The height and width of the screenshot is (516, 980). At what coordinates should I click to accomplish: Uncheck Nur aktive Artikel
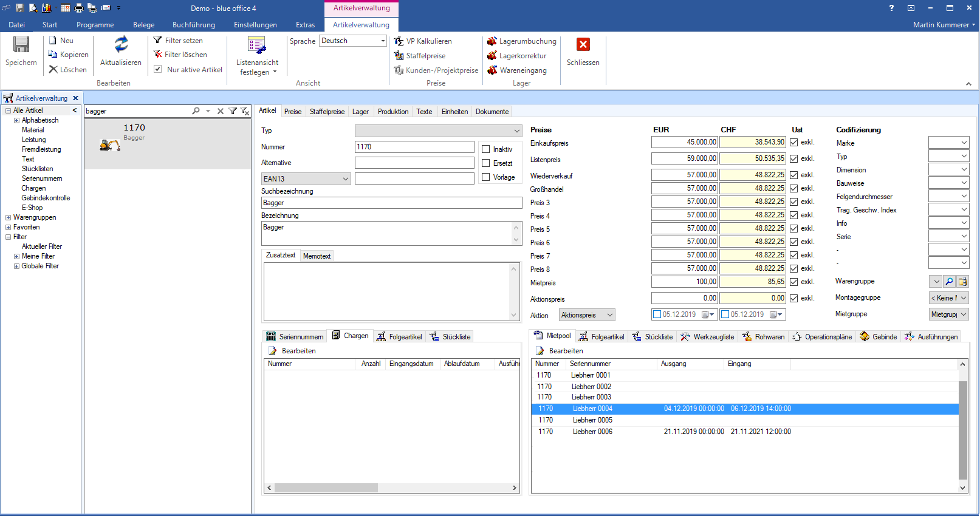coord(158,70)
